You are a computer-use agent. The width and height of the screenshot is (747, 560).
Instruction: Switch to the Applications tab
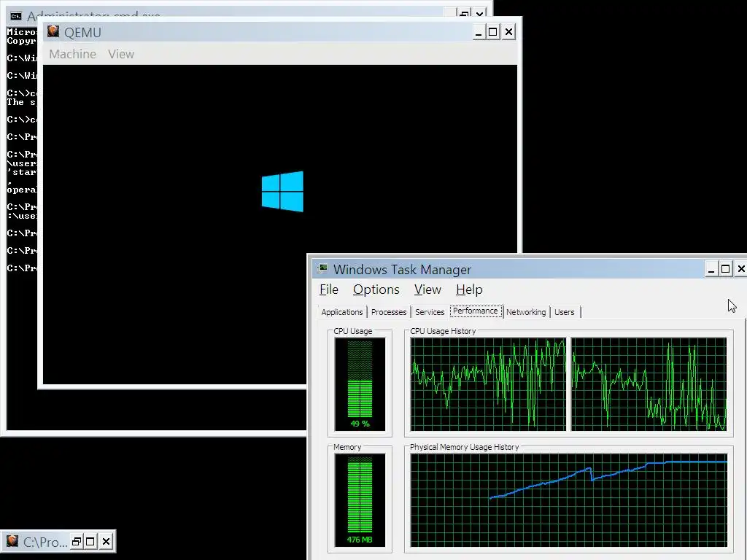(341, 312)
